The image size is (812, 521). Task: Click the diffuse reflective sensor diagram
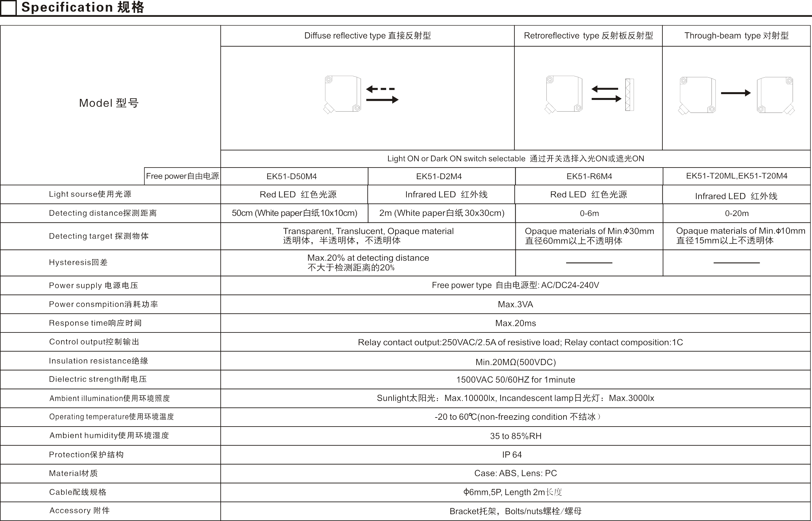(361, 94)
